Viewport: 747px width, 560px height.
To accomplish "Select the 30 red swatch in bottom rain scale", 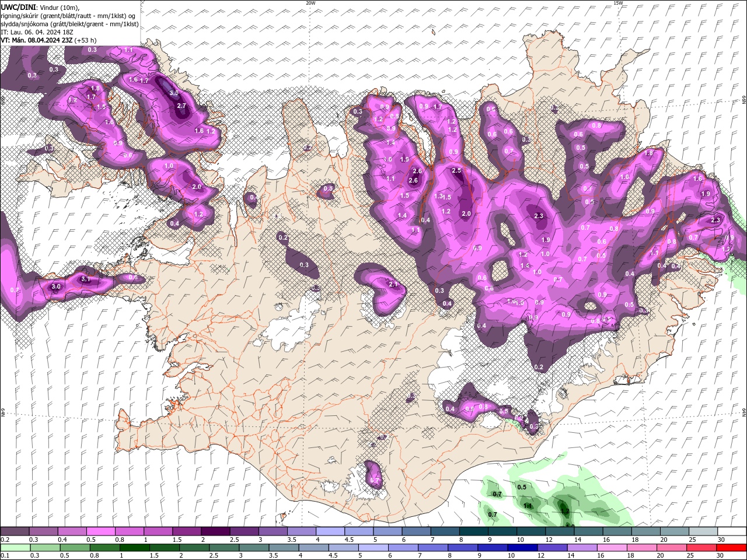I will (x=731, y=548).
